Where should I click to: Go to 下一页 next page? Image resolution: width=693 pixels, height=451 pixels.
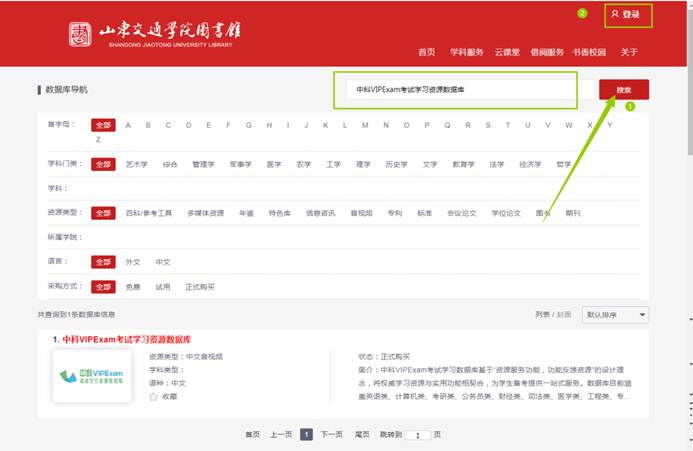point(331,435)
